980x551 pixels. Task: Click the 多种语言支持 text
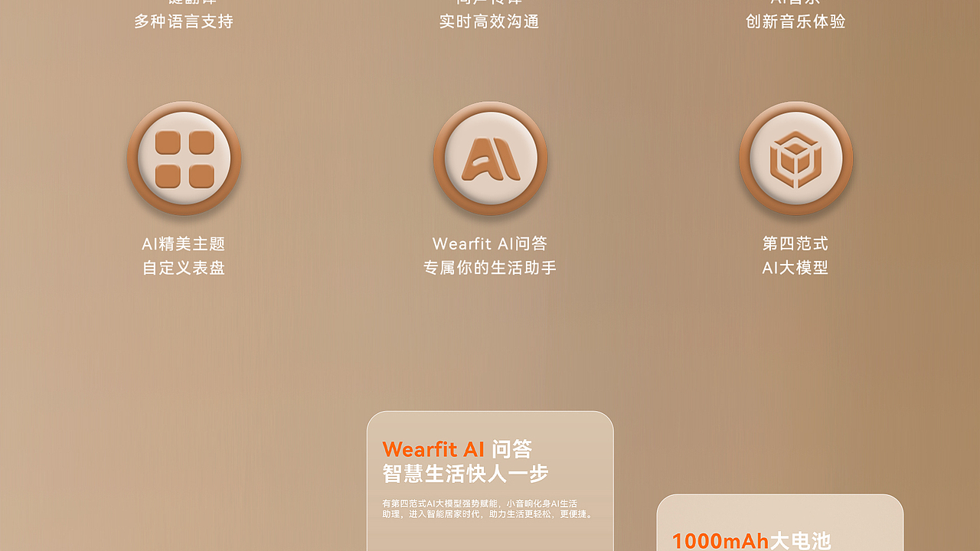[x=184, y=21]
